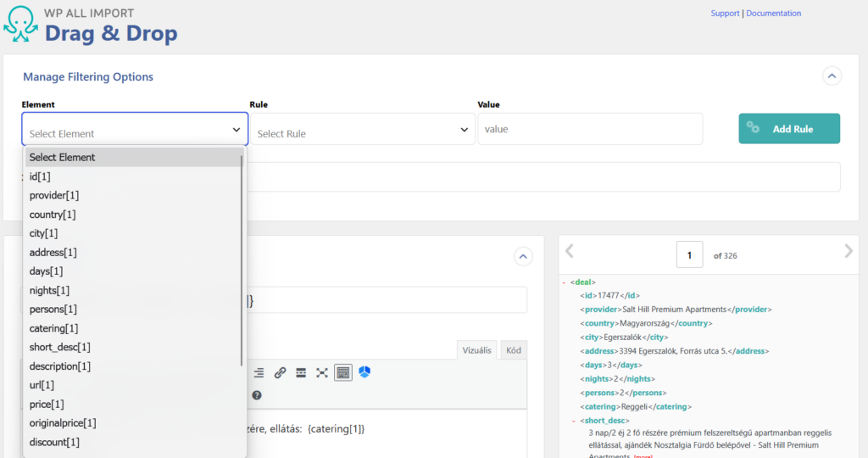Collapse the title and content panel chevron
868x458 pixels.
[x=523, y=256]
